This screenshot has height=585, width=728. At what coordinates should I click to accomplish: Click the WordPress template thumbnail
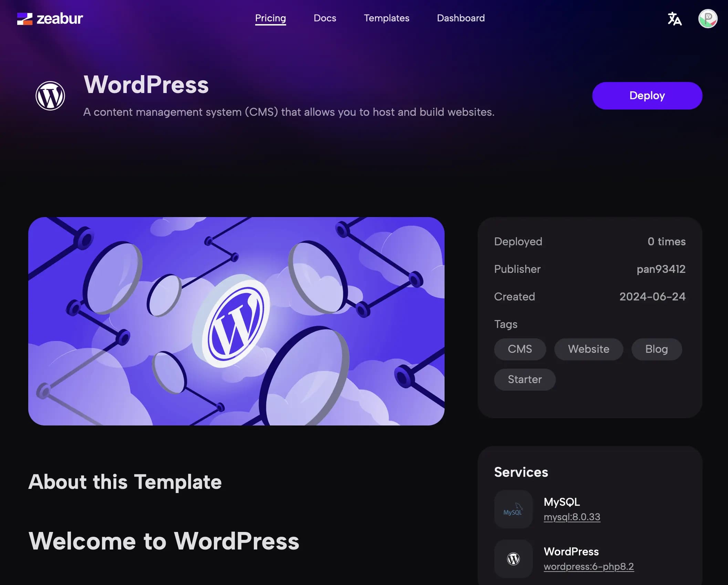236,320
